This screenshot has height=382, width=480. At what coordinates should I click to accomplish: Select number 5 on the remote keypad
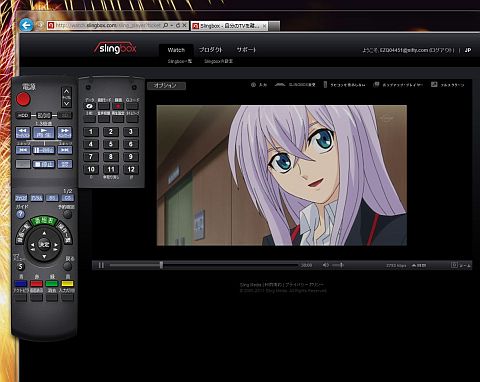tap(111, 144)
